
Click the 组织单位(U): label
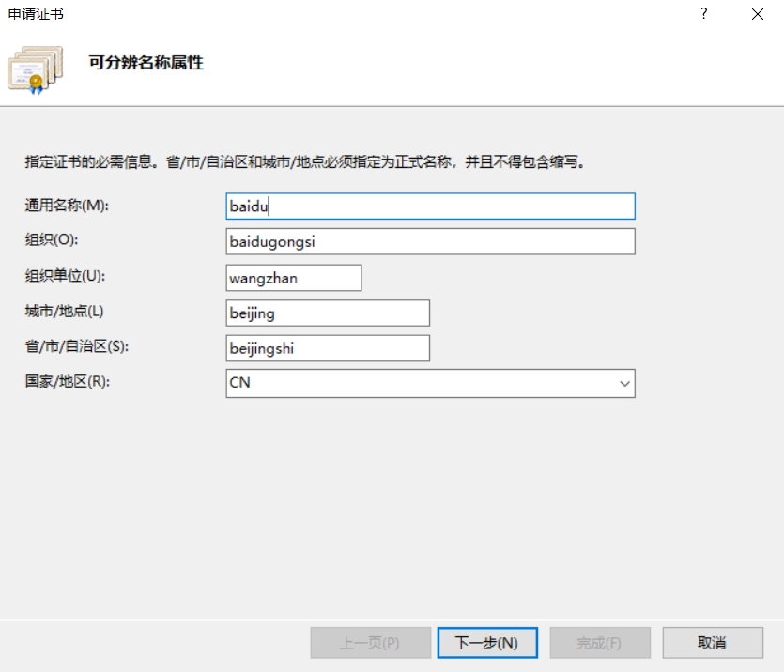tap(65, 276)
